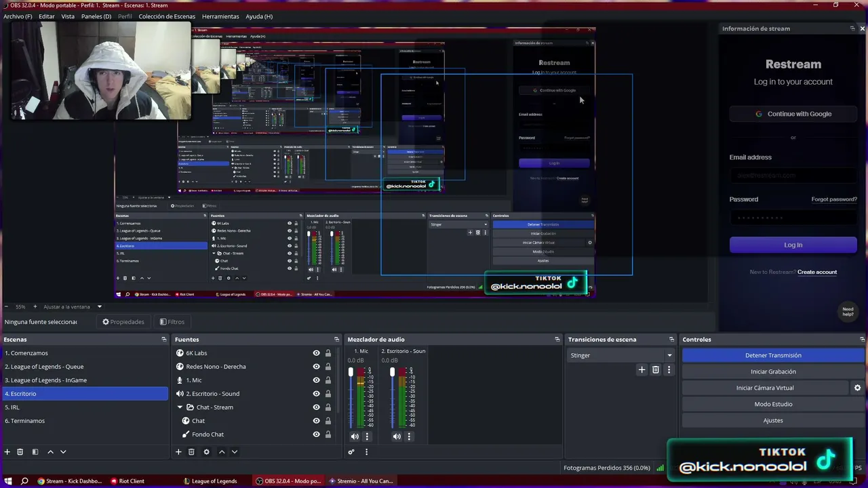Mute the 1. Mic audio channel

355,436
